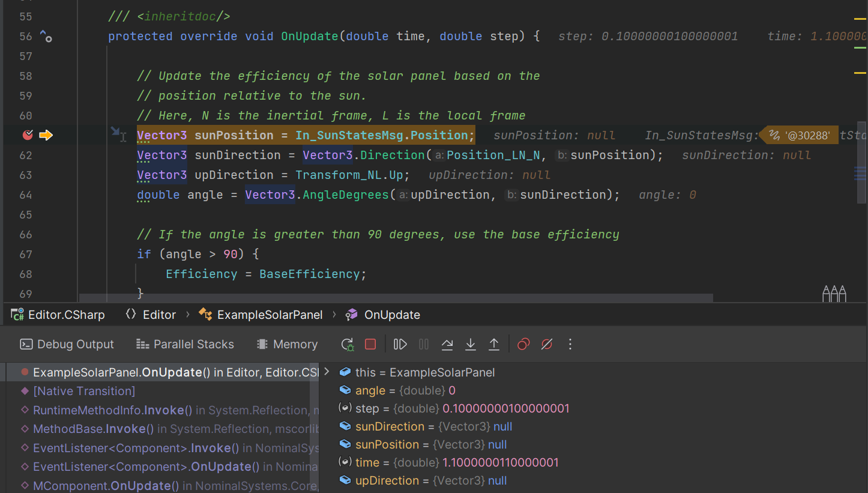Toggle the breakpoint on line 61
868x493 pixels.
(x=27, y=135)
